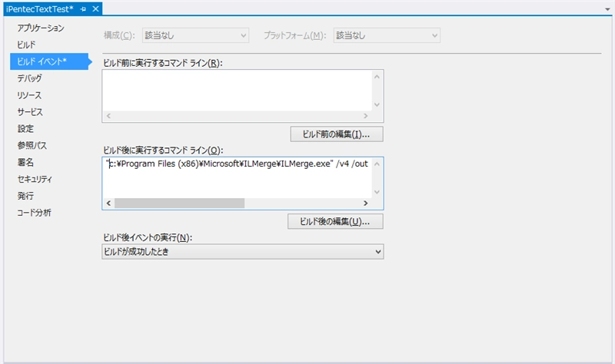The width and height of the screenshot is (615, 364).
Task: Click pre-build box scroll down arrow
Action: [377, 104]
